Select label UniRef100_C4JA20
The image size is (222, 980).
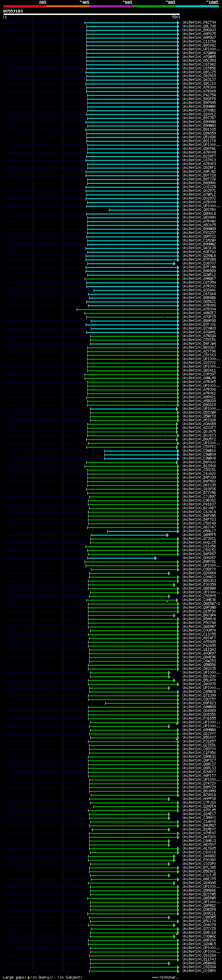click(x=199, y=473)
